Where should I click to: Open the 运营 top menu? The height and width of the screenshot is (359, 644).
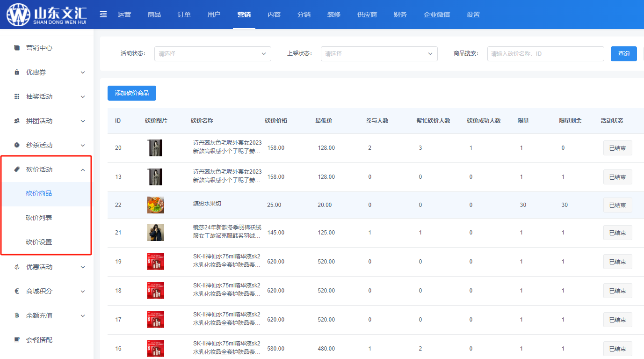[124, 15]
